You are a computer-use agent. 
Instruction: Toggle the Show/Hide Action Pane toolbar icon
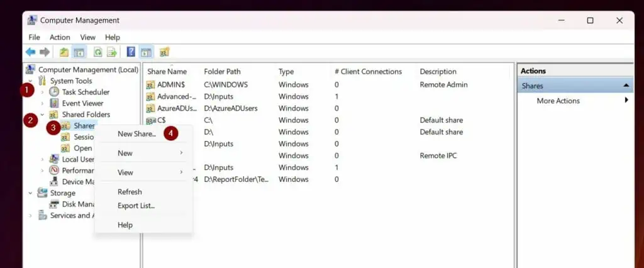146,52
